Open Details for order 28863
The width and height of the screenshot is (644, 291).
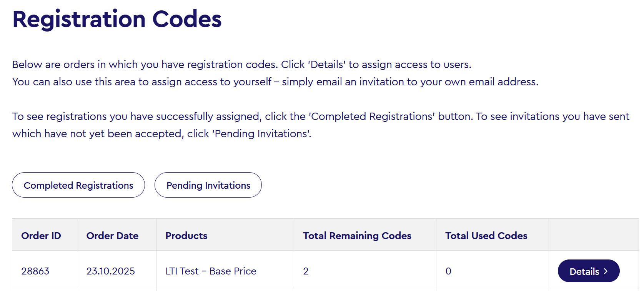[588, 271]
